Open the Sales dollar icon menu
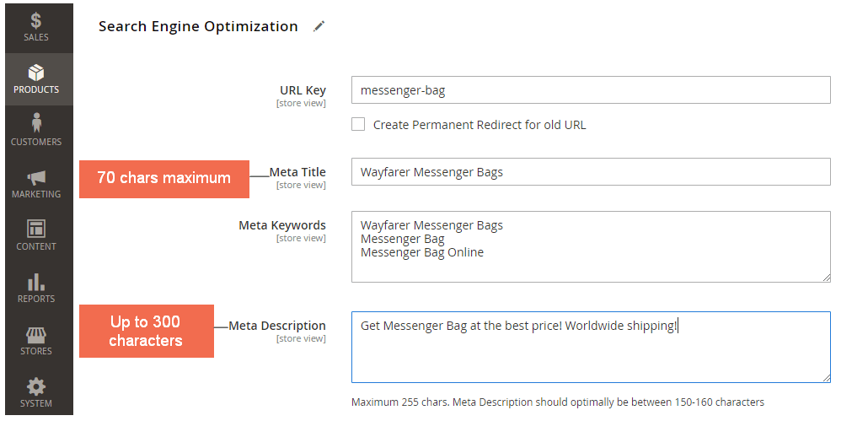Viewport: 868px width, 421px height. pyautogui.click(x=36, y=20)
